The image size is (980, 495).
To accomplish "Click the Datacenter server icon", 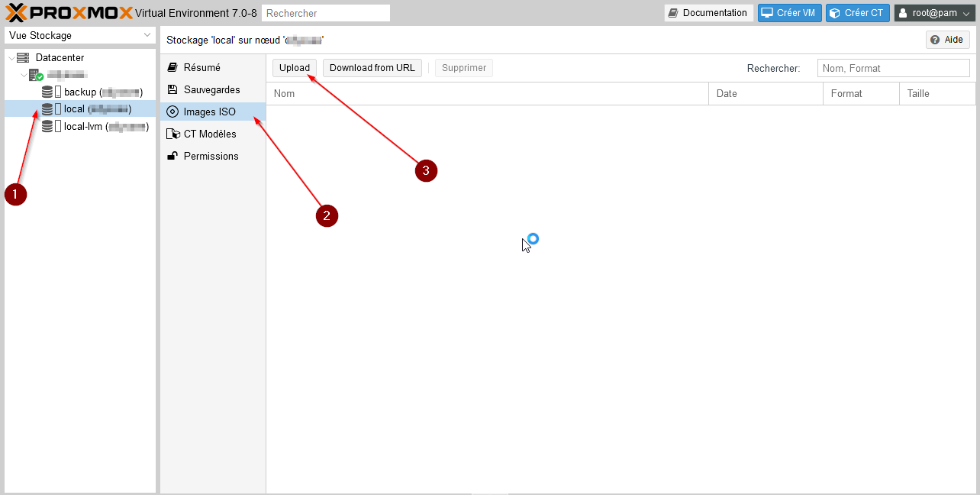I will [x=23, y=58].
